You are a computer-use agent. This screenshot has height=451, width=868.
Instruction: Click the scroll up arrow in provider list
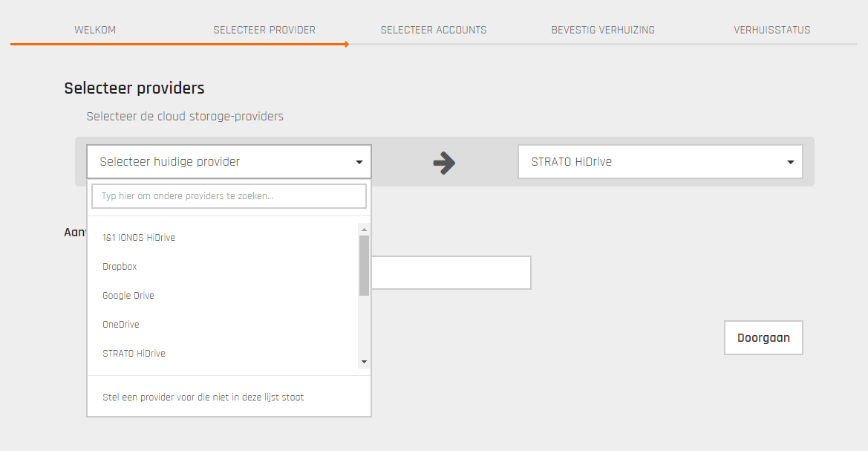pos(364,229)
